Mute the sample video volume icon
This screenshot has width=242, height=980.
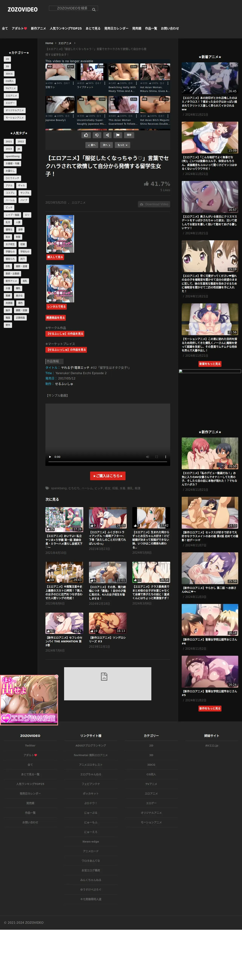point(148,457)
